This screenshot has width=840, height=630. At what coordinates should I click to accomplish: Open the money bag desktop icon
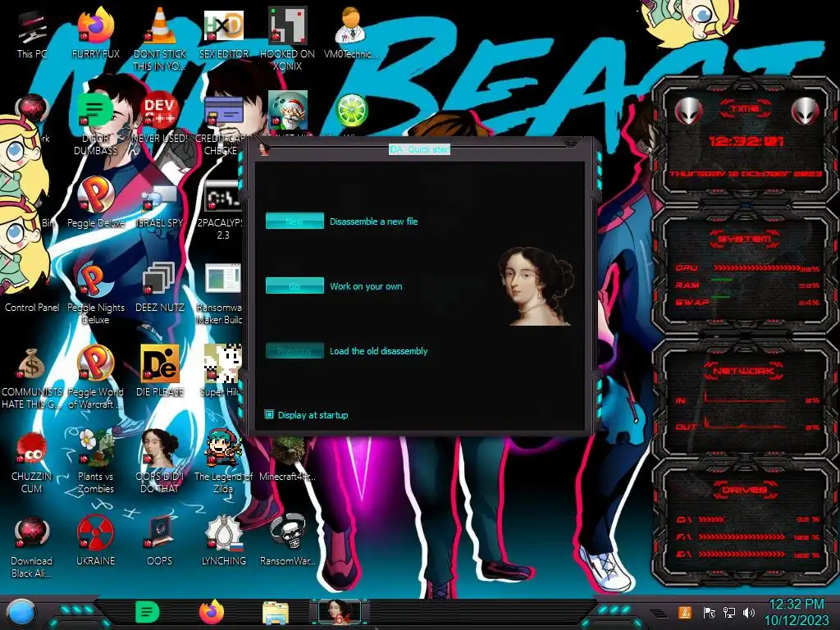click(32, 364)
